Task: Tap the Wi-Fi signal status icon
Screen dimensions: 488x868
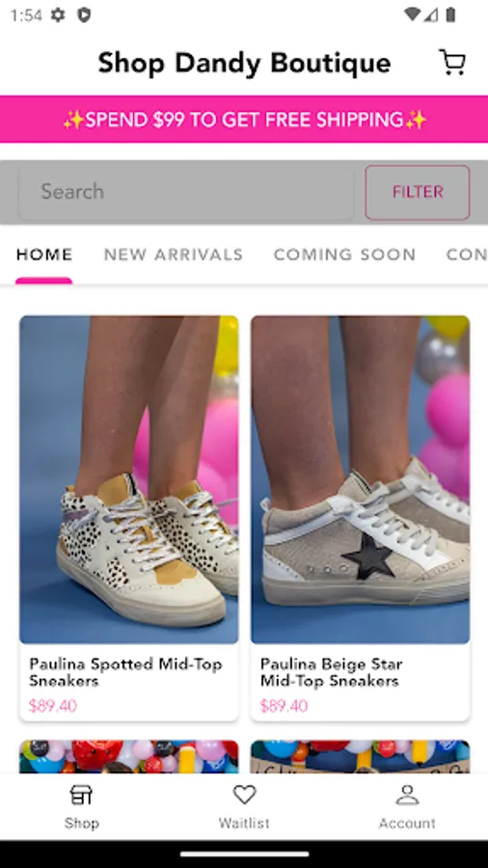Action: pyautogui.click(x=412, y=14)
